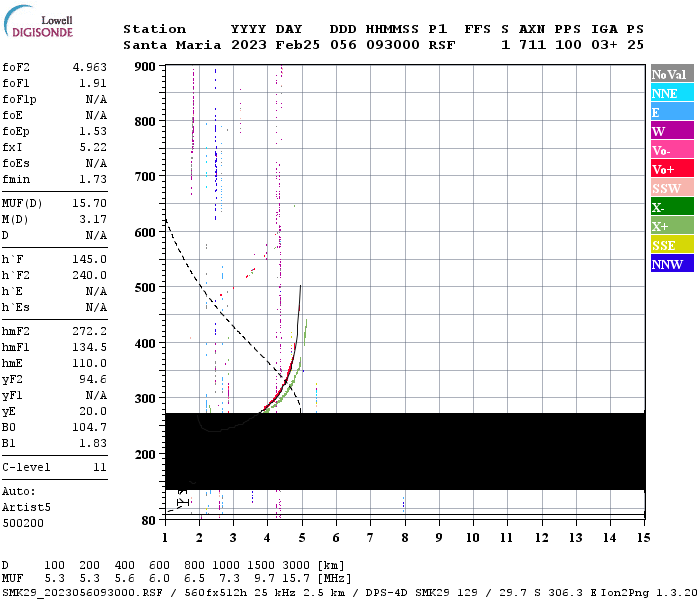Select the 2023 year in header
The height and width of the screenshot is (600, 700).
click(x=249, y=45)
